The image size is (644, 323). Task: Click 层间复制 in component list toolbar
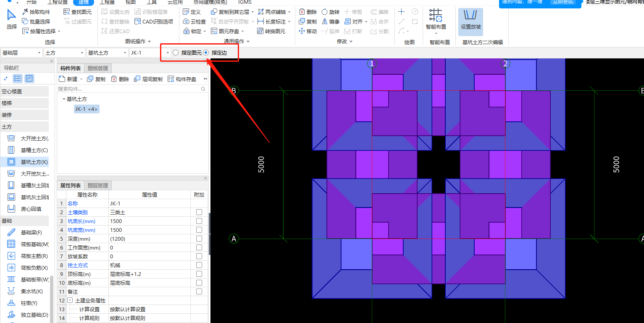(148, 79)
